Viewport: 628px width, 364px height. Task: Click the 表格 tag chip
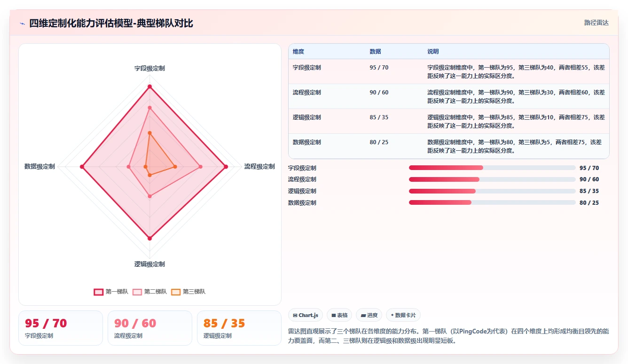[x=339, y=315]
